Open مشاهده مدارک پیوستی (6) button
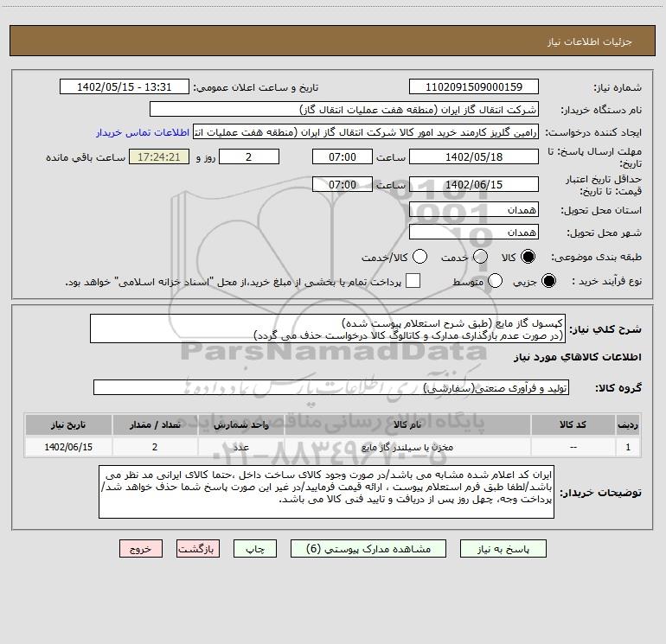This screenshot has width=666, height=644. tap(368, 549)
